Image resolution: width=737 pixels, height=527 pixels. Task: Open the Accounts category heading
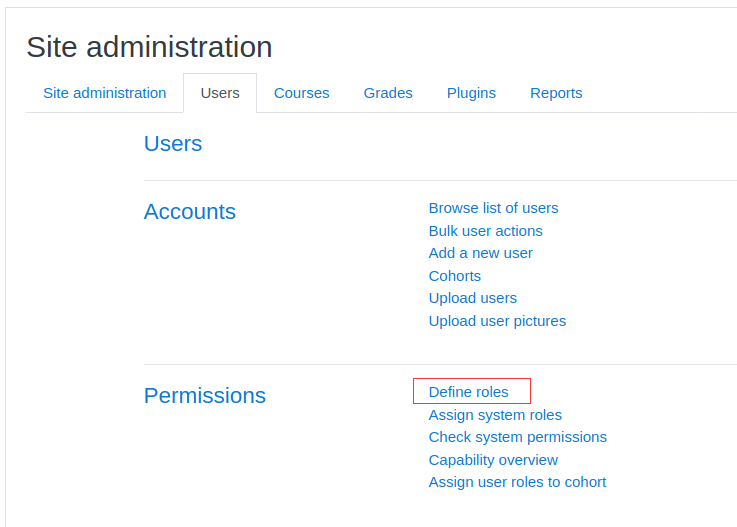click(189, 212)
